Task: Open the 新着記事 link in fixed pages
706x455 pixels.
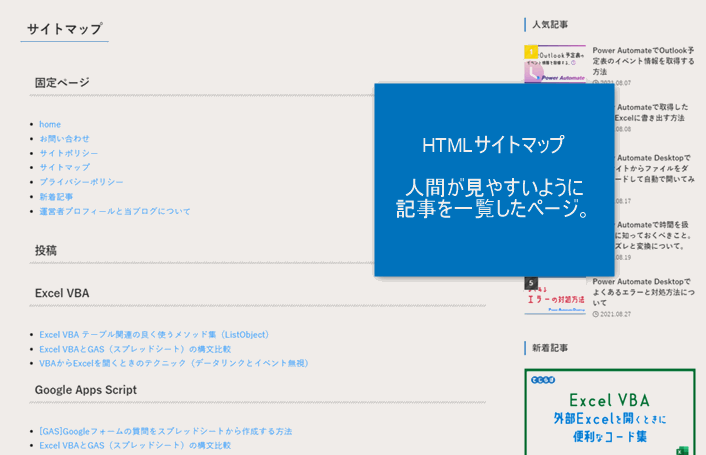Action: pos(56,197)
